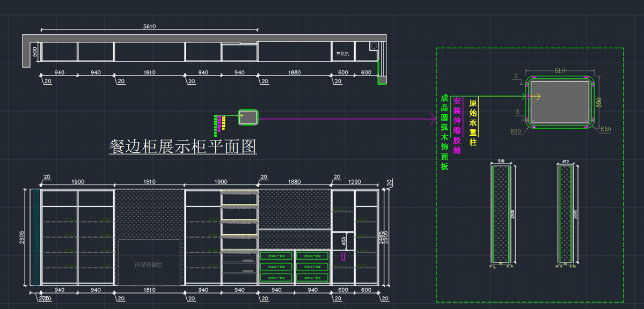Click the 钢琴预留位 text in the elevation
The height and width of the screenshot is (309, 644).
149,264
